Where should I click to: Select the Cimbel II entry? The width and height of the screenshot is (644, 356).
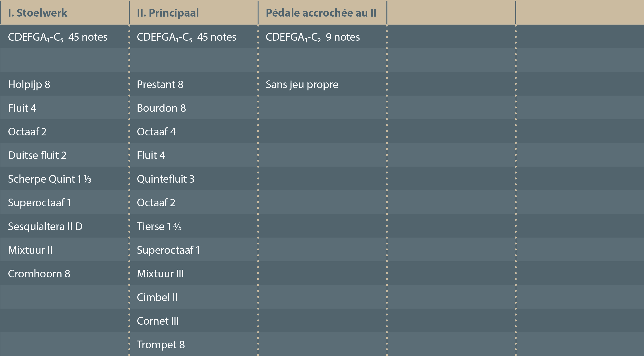click(157, 297)
